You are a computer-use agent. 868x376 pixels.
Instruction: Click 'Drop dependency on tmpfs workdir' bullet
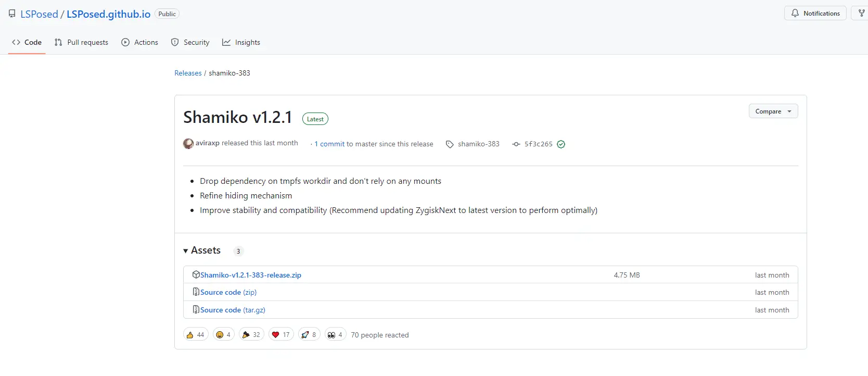coord(321,181)
